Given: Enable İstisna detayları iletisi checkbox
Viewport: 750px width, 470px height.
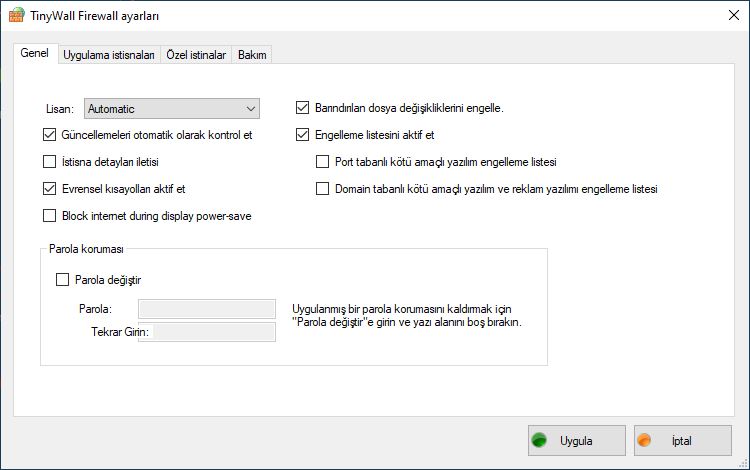Looking at the screenshot, I should coord(49,162).
